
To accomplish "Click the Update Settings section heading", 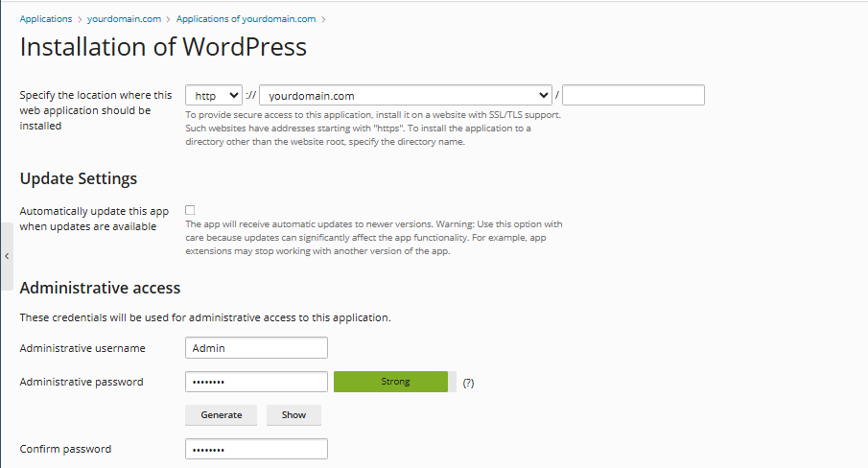I will (79, 178).
